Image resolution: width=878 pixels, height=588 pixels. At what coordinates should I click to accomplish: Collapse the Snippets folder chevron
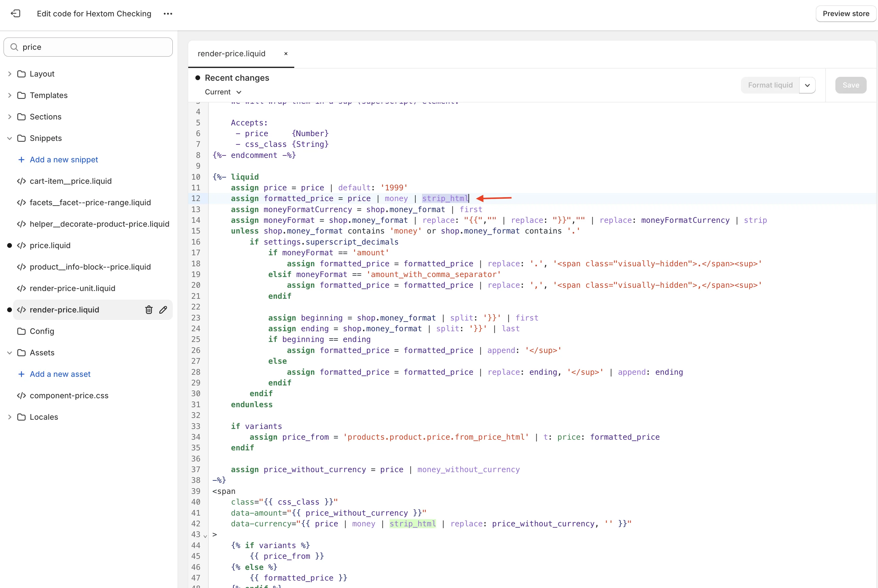pos(10,138)
